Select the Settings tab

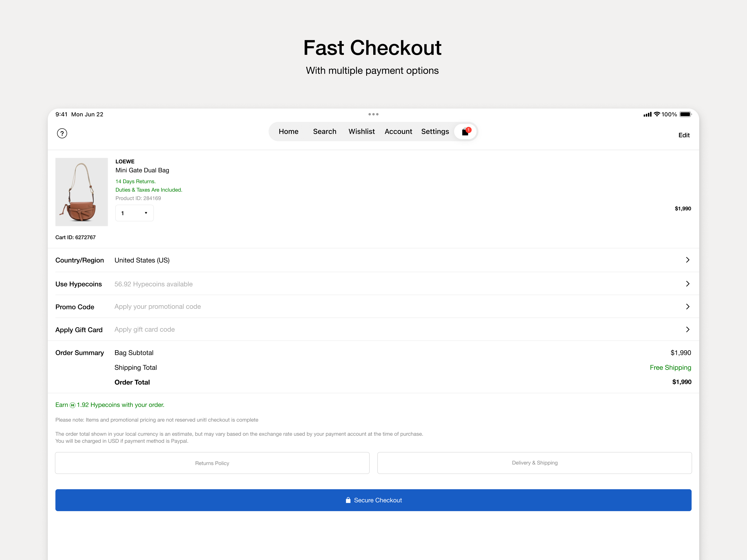click(x=435, y=132)
